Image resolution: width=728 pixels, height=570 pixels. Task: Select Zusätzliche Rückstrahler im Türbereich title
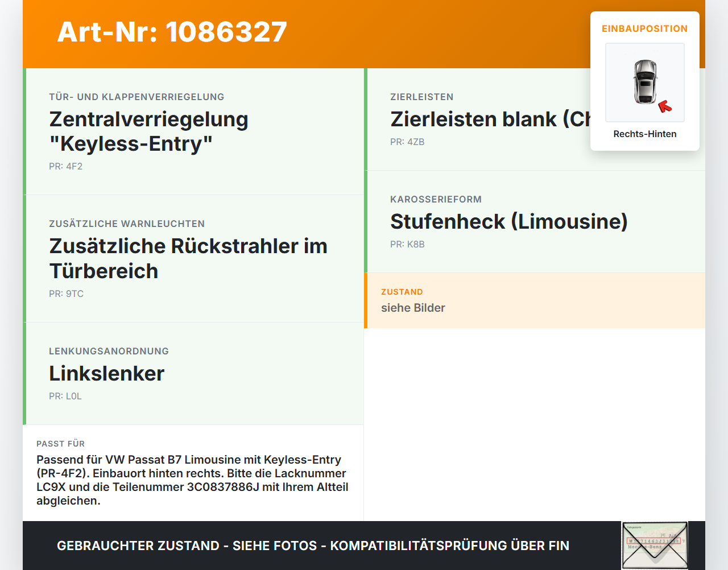(x=188, y=258)
